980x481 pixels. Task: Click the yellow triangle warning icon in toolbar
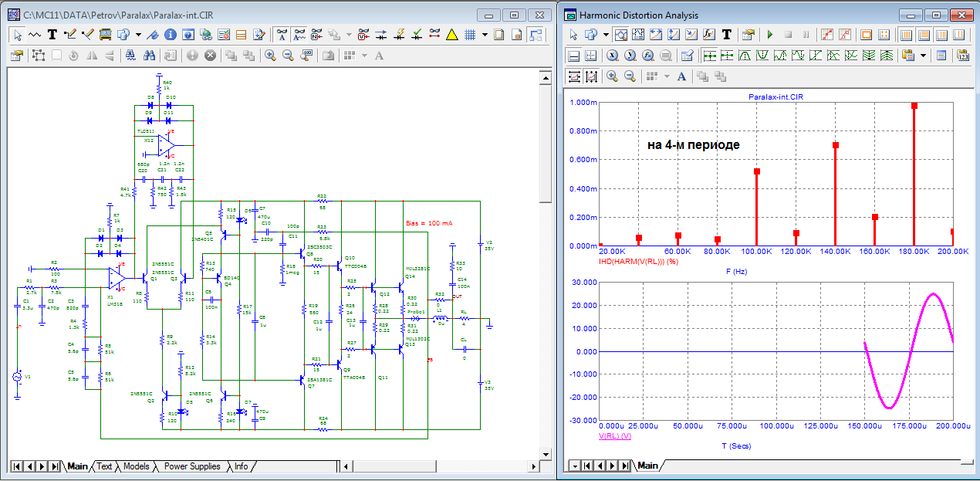tap(452, 35)
